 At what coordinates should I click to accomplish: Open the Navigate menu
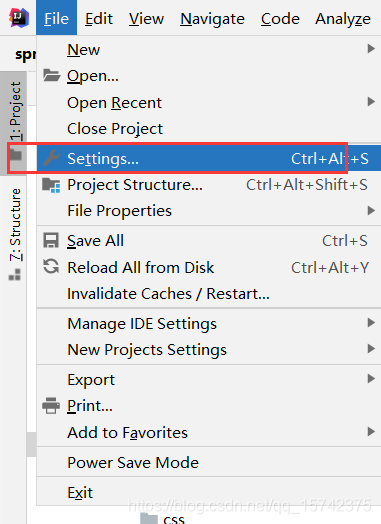pyautogui.click(x=212, y=19)
